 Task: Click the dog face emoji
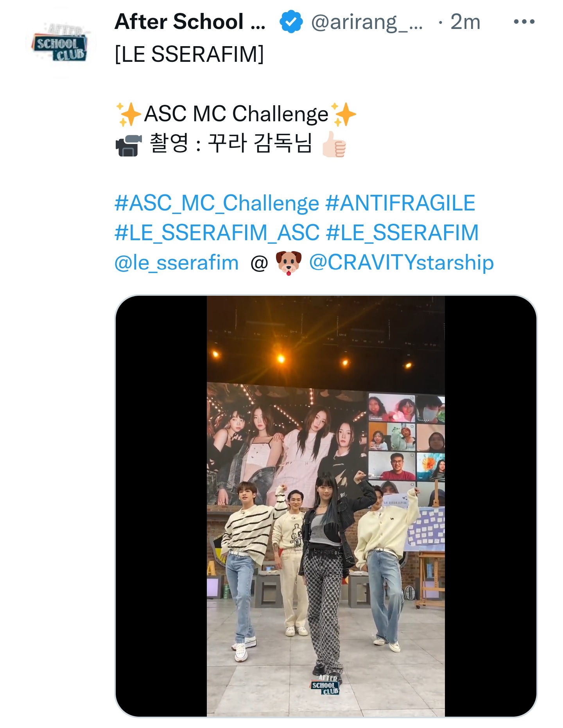tap(289, 263)
